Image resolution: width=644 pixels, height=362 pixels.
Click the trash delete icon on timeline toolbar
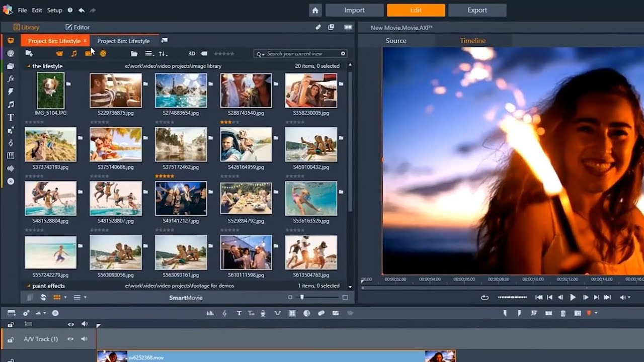(x=563, y=313)
